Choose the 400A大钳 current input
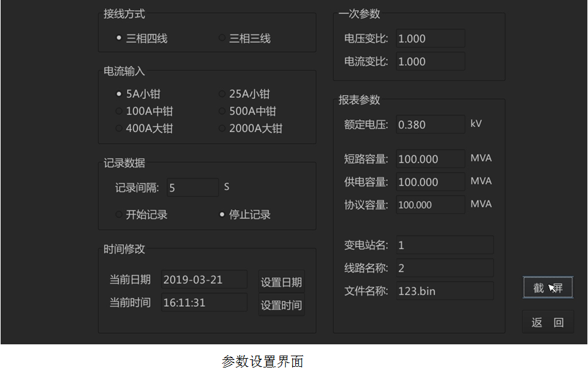This screenshot has width=588, height=375. pos(119,128)
